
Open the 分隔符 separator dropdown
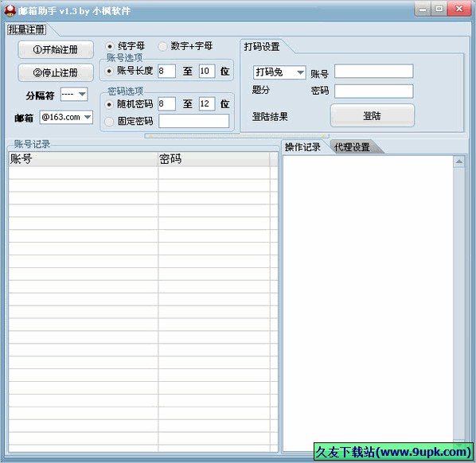[x=74, y=95]
